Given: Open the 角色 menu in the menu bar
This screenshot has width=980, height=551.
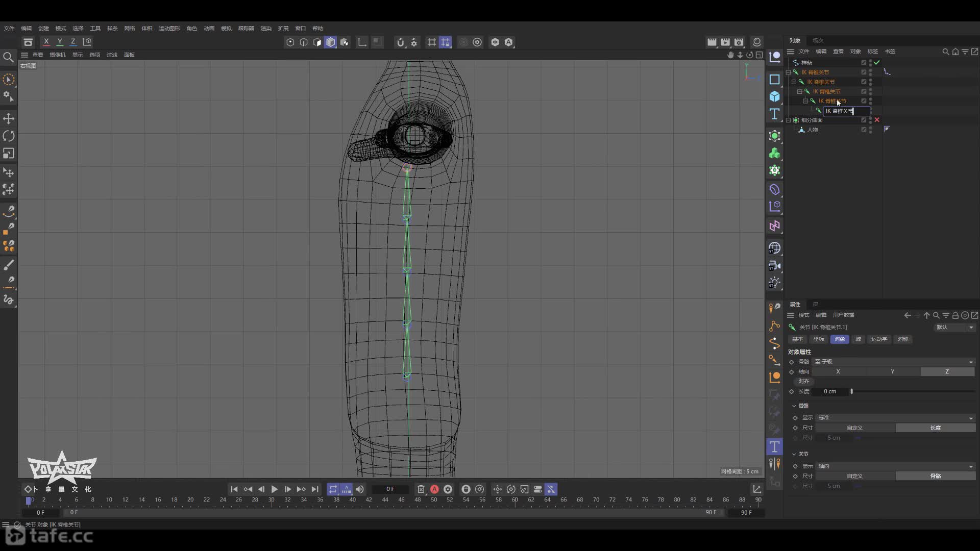Looking at the screenshot, I should (x=192, y=29).
